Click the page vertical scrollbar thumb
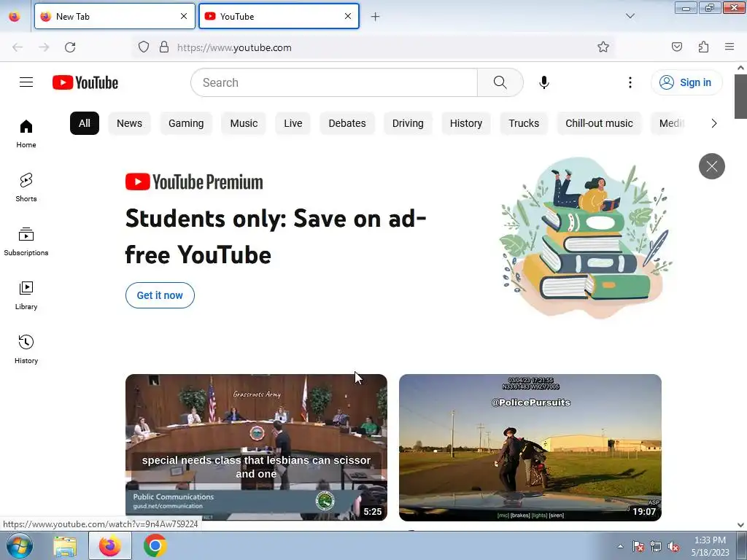 740,96
